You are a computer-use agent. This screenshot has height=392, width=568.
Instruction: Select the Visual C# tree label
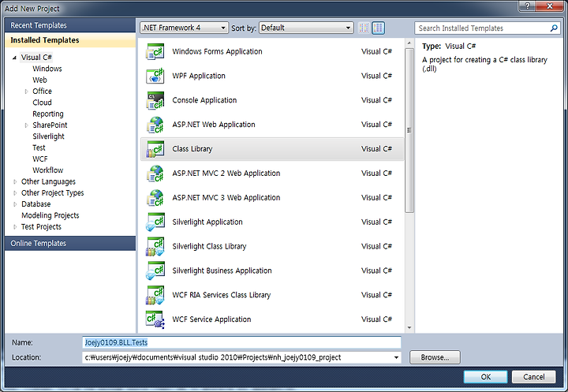[36, 58]
